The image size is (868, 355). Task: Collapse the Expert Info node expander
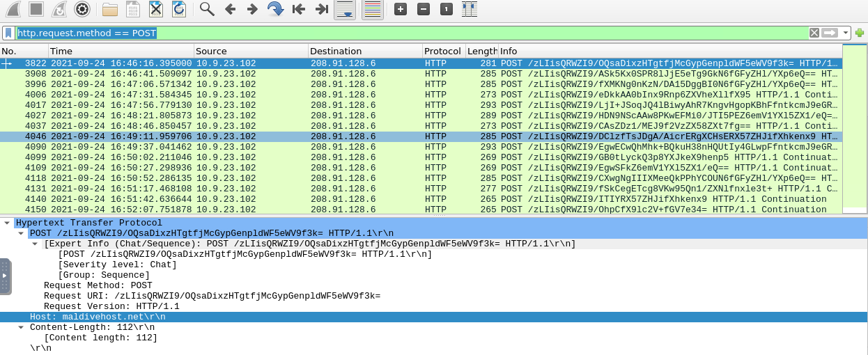(35, 244)
